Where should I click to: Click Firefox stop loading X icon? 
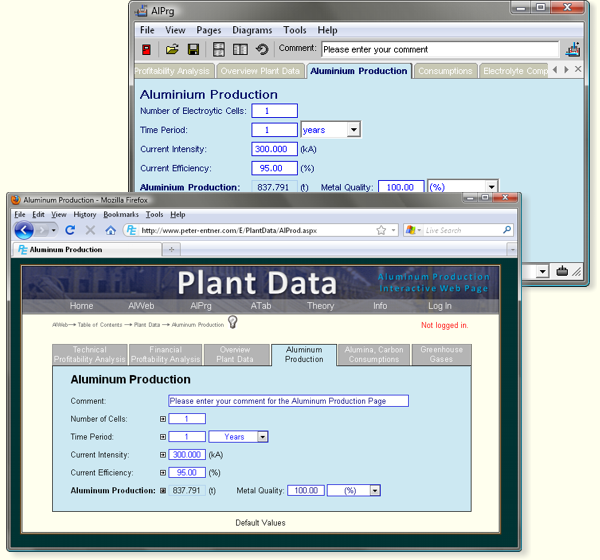coord(90,230)
